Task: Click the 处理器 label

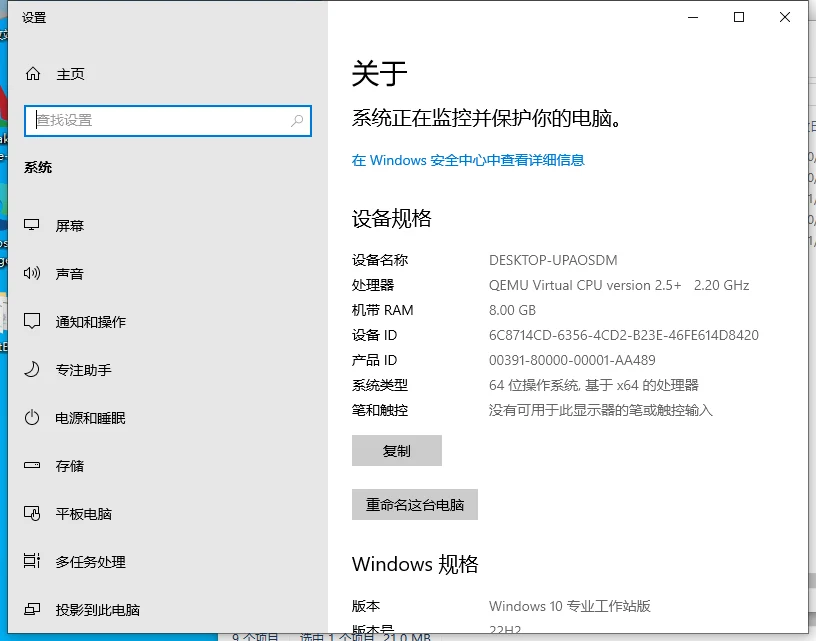Action: [373, 285]
